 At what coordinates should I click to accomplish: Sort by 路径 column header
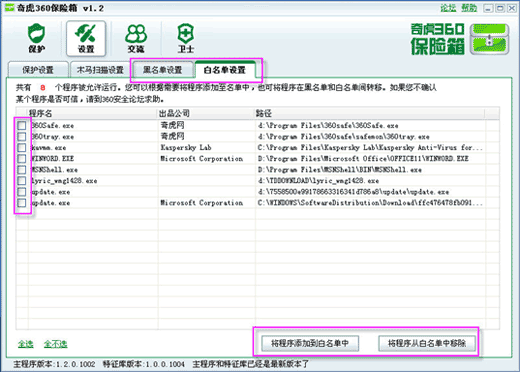pos(369,113)
